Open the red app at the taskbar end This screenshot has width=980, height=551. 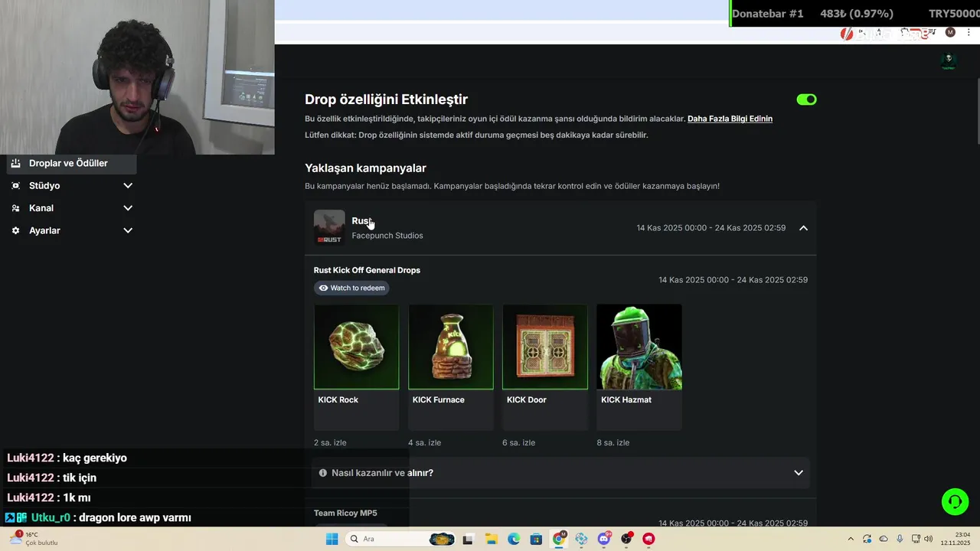[x=648, y=539]
